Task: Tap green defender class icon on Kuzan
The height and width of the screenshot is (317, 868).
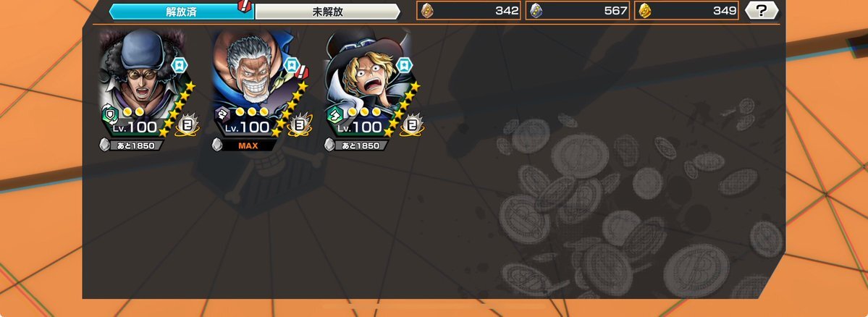Action: point(109,115)
